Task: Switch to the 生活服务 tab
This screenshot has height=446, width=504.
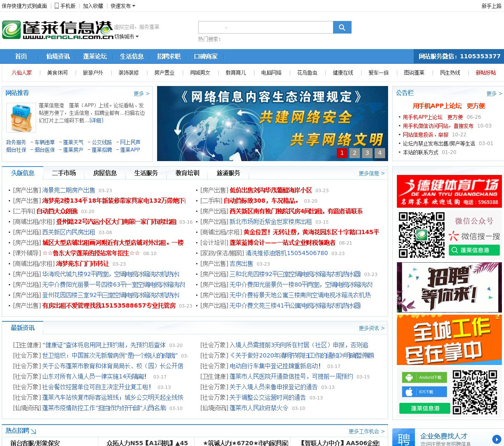Action: 146,173
